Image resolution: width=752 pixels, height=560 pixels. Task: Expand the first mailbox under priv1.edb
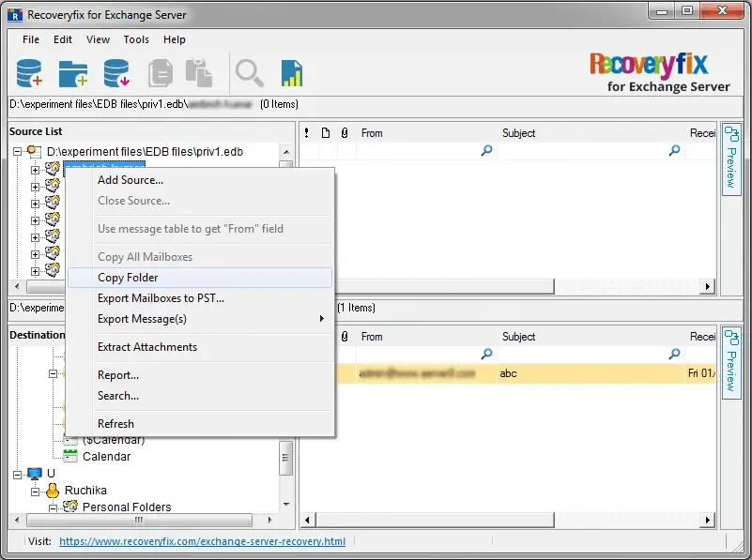[35, 170]
